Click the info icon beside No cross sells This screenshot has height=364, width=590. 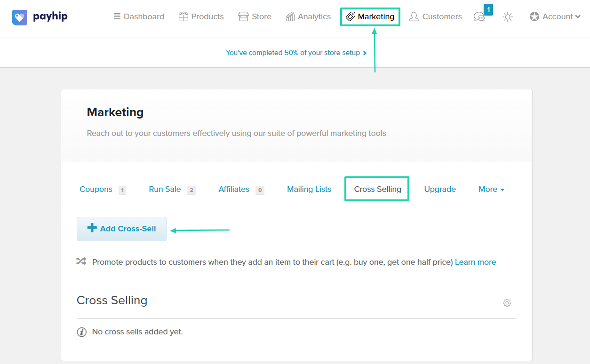[x=81, y=332]
